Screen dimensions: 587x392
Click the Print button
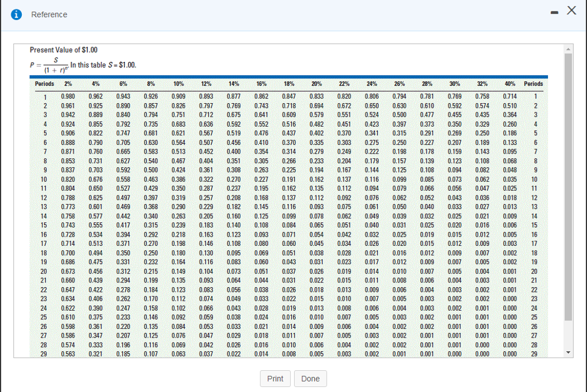[x=275, y=378]
